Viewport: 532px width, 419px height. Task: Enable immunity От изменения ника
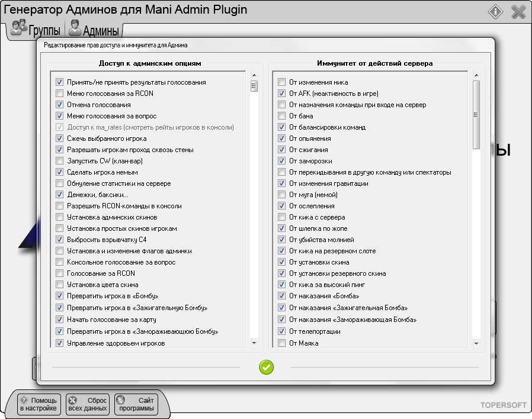[281, 82]
